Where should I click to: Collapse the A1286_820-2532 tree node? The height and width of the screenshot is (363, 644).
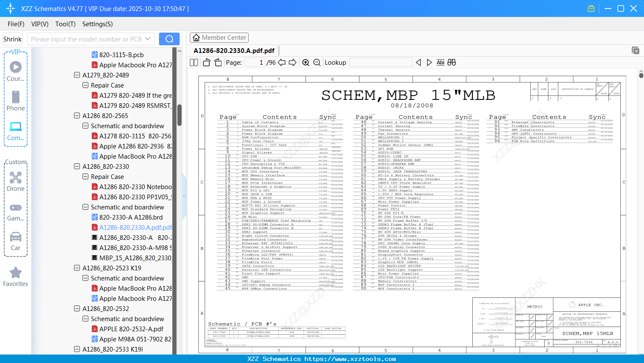77,308
